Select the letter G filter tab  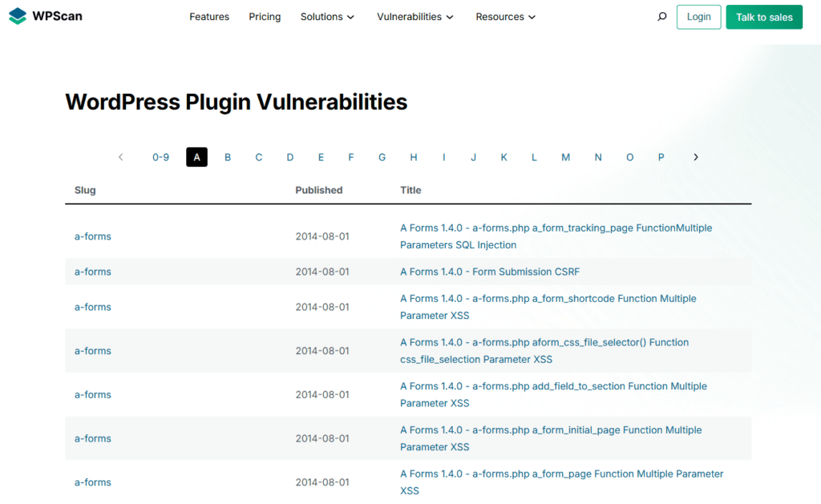[x=382, y=157]
